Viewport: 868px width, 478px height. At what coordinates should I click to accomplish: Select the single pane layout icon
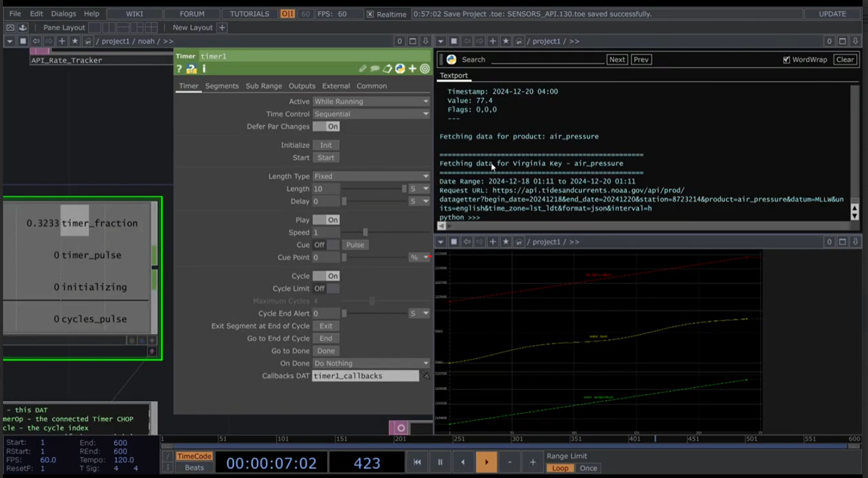(95, 27)
